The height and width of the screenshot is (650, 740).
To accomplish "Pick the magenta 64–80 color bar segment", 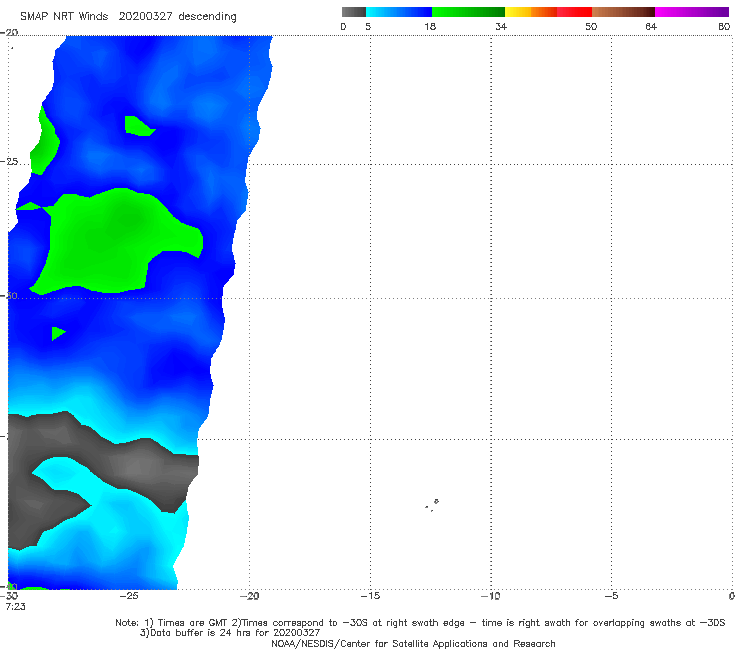I will 692,12.
